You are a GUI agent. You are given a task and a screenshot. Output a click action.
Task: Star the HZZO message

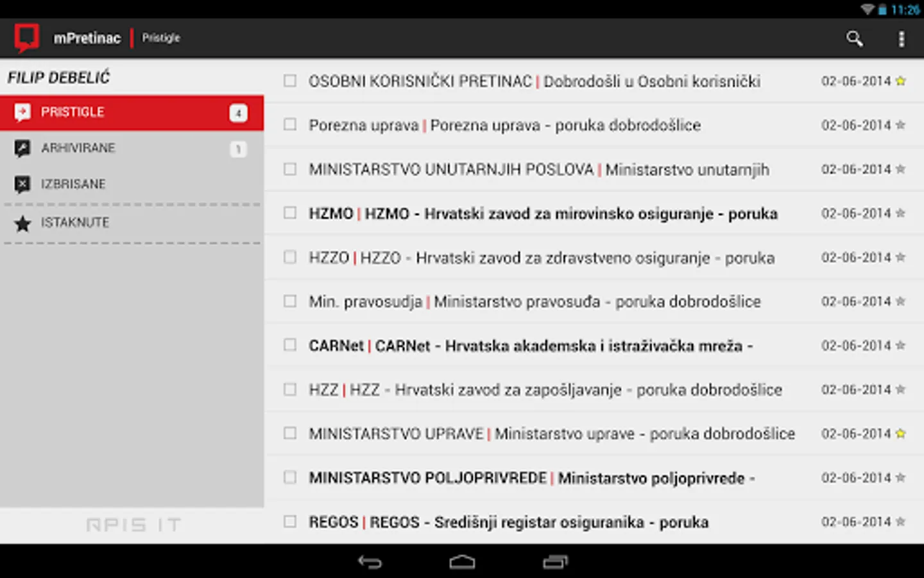point(900,257)
